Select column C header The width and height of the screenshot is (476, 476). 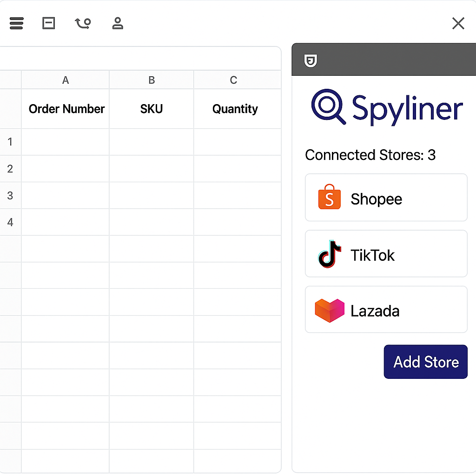point(233,80)
